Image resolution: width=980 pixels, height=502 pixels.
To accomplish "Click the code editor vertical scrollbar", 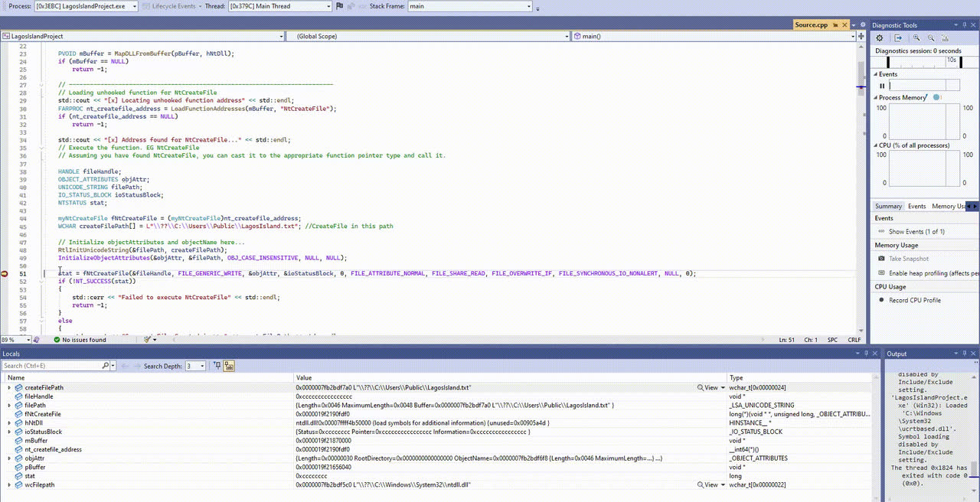I will click(862, 187).
